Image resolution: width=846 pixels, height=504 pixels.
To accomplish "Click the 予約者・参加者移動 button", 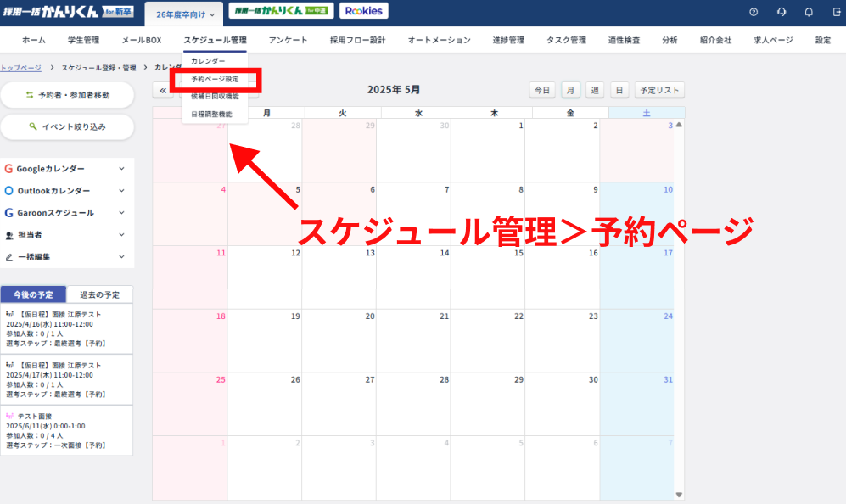I will tap(67, 95).
